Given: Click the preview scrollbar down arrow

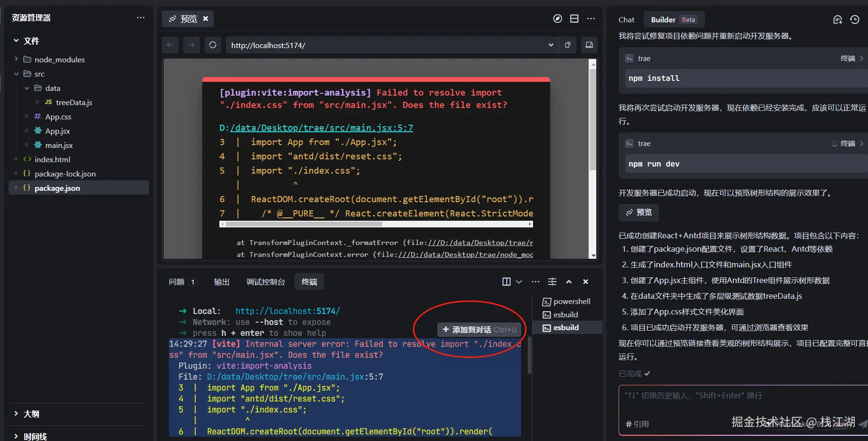Looking at the screenshot, I should [593, 255].
